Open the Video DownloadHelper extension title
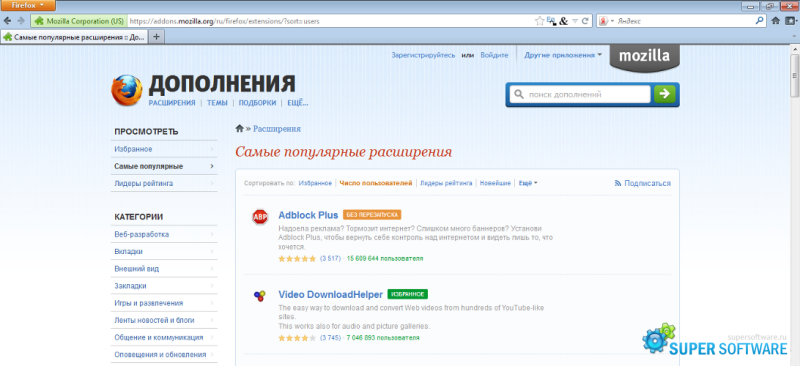This screenshot has width=800, height=366. tap(331, 295)
